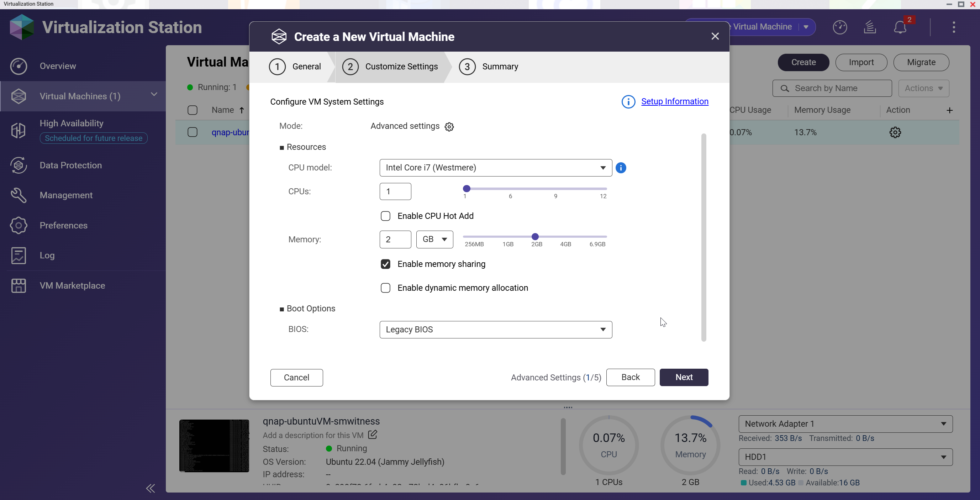Click the add column plus icon
The image size is (980, 500).
click(949, 110)
